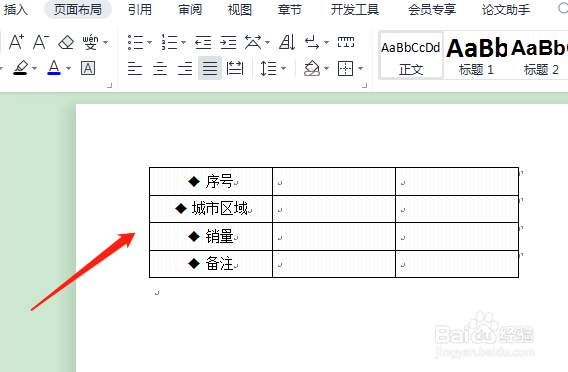Apply borders to selection
This screenshot has width=568, height=372.
coord(346,68)
